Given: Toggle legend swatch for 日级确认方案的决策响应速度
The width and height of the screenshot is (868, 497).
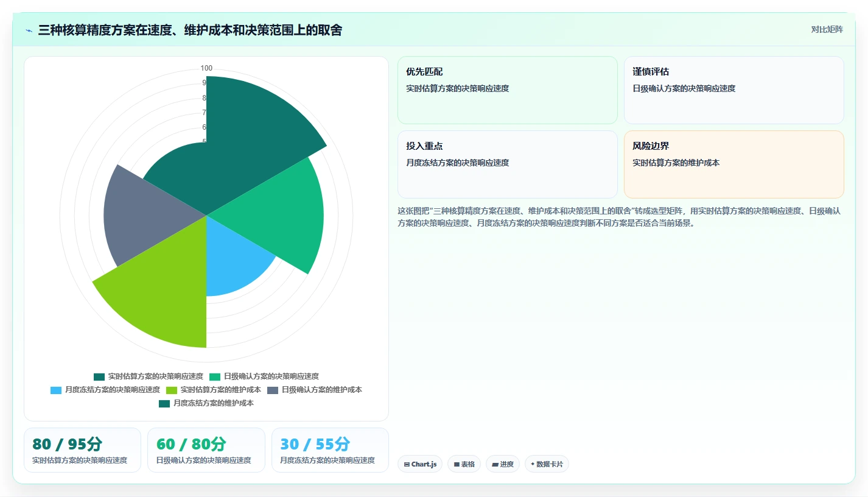Looking at the screenshot, I should [x=215, y=377].
